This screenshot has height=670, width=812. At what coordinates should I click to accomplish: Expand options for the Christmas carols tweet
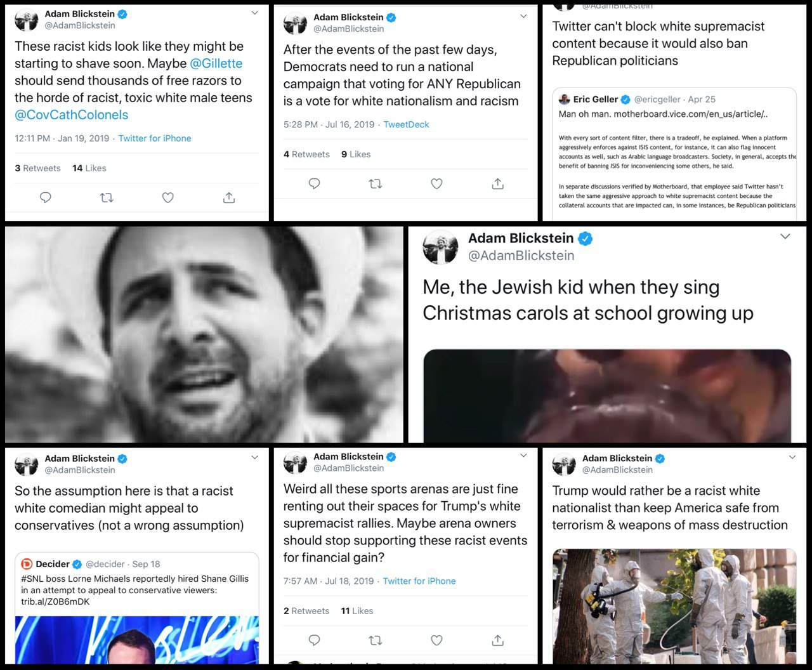785,237
